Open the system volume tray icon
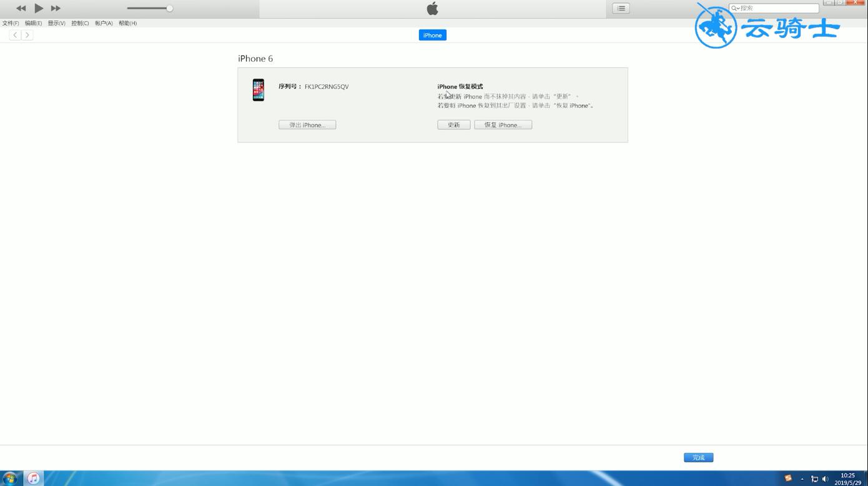Image resolution: width=868 pixels, height=486 pixels. tap(825, 479)
